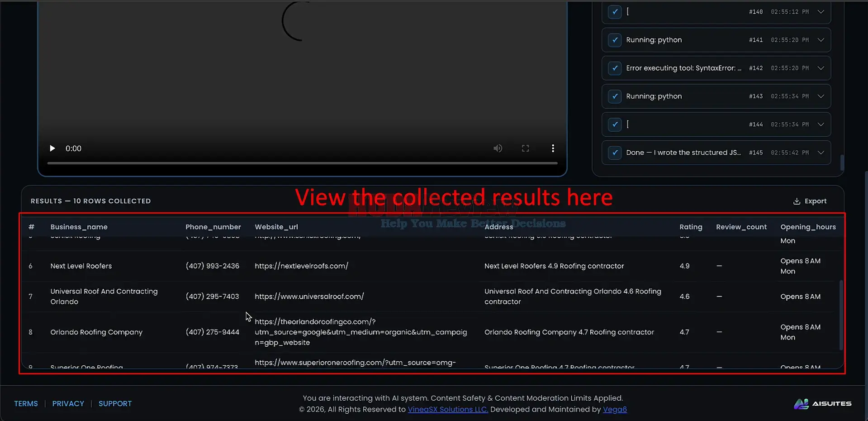This screenshot has width=868, height=421.
Task: Click the 02:55:42 PM timestamp
Action: click(790, 153)
